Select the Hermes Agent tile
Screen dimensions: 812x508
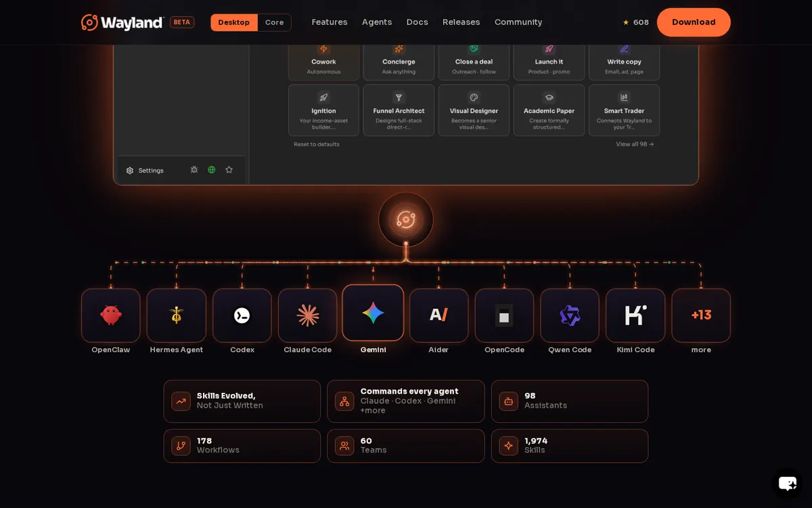pos(177,316)
